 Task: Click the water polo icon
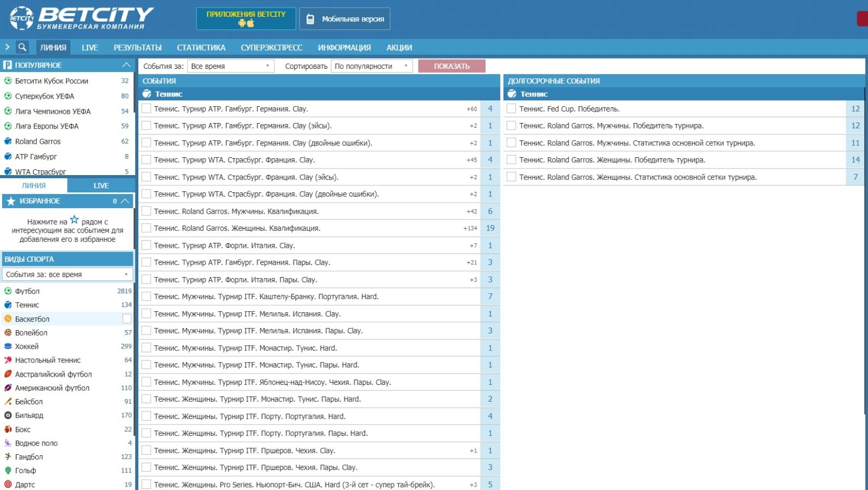[8, 443]
